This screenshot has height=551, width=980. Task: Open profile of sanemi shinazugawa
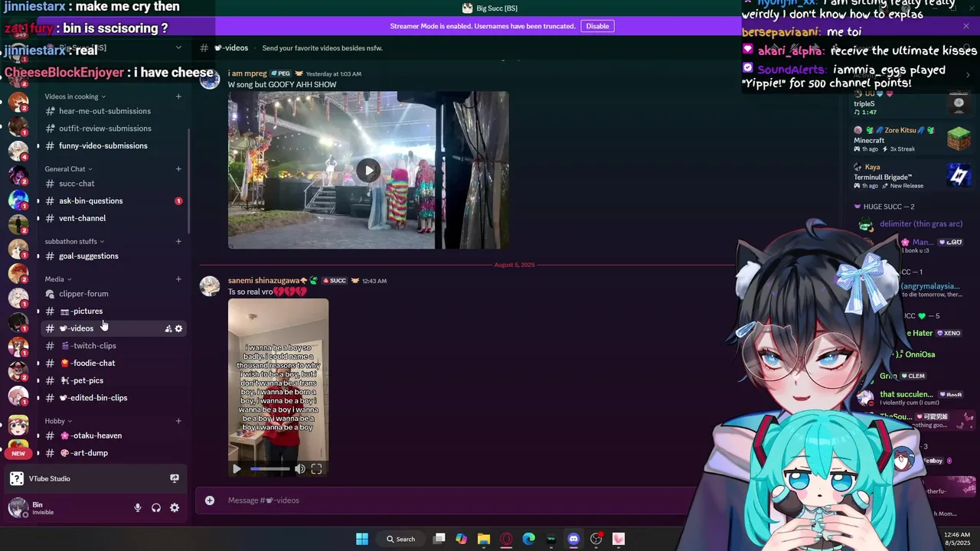pos(263,281)
